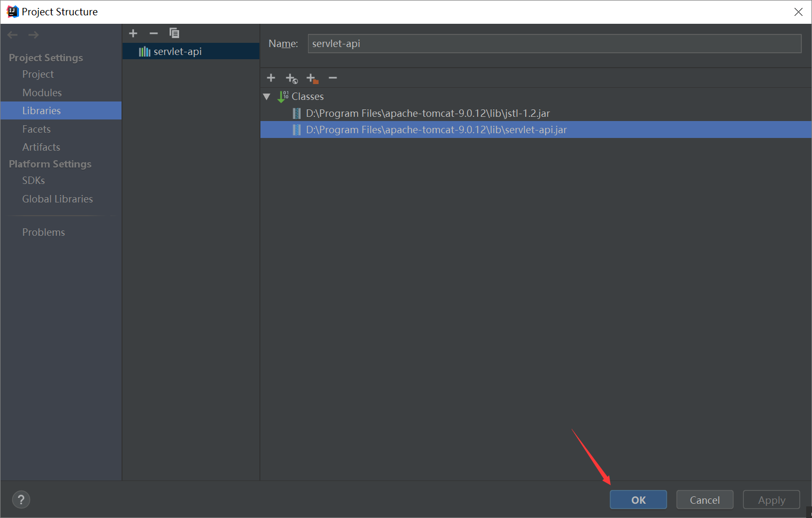812x518 pixels.
Task: Open the SDKs settings page
Action: 33,180
